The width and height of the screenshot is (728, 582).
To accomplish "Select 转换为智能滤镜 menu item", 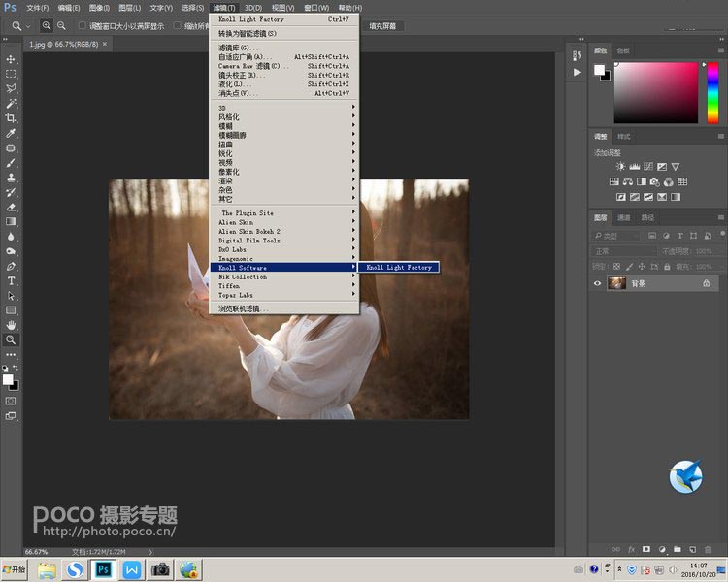I will [284, 33].
